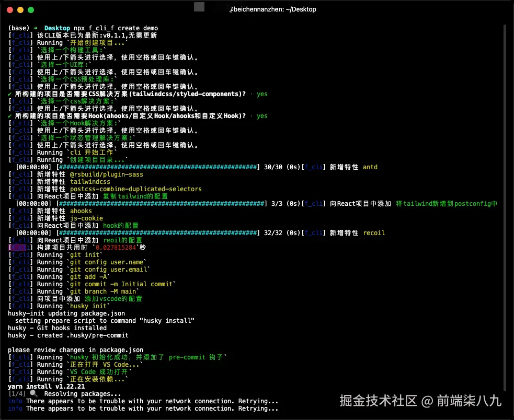Click the red build time '0.027815284'
Viewport: 514px width, 420px height.
pos(116,248)
